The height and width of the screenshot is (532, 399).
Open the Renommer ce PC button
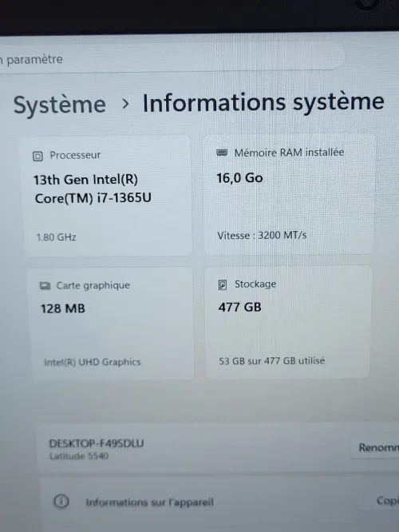tap(376, 447)
